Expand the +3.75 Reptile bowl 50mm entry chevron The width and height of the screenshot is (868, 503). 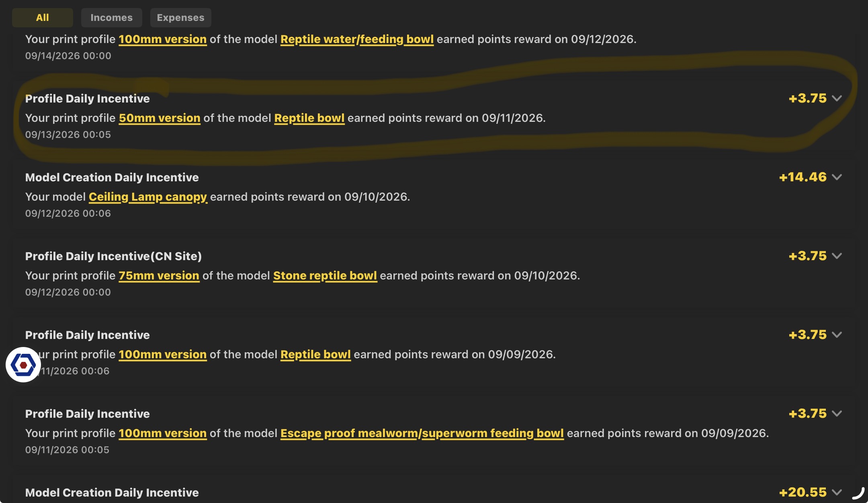click(837, 99)
